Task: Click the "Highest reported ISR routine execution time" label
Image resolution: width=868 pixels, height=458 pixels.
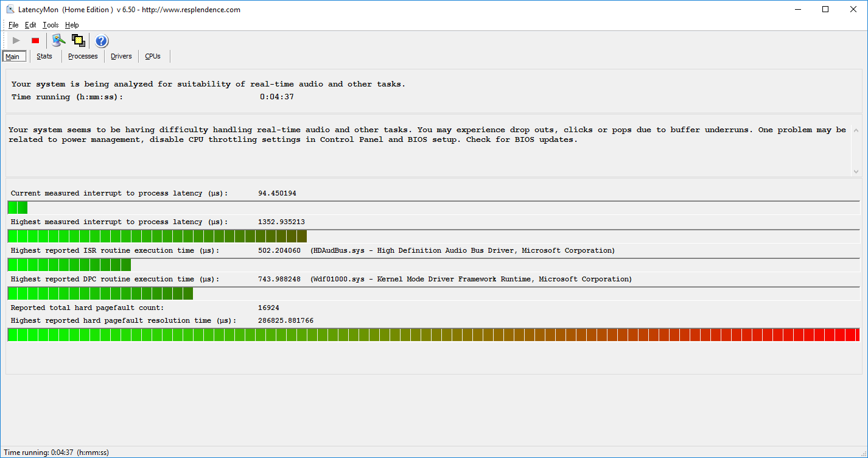Action: tap(115, 250)
